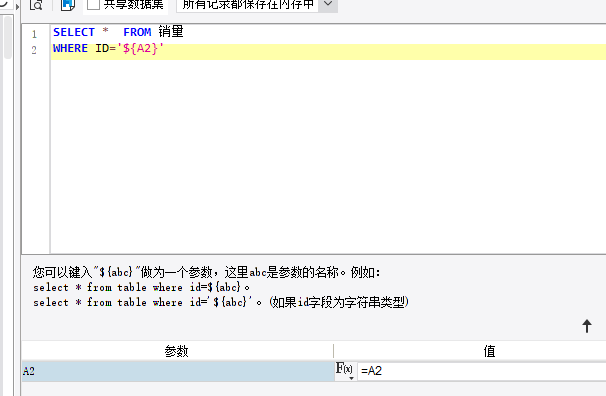Click the partial arc icon at top-left corner
Viewport: 606px width, 396px height.
[x=3, y=3]
